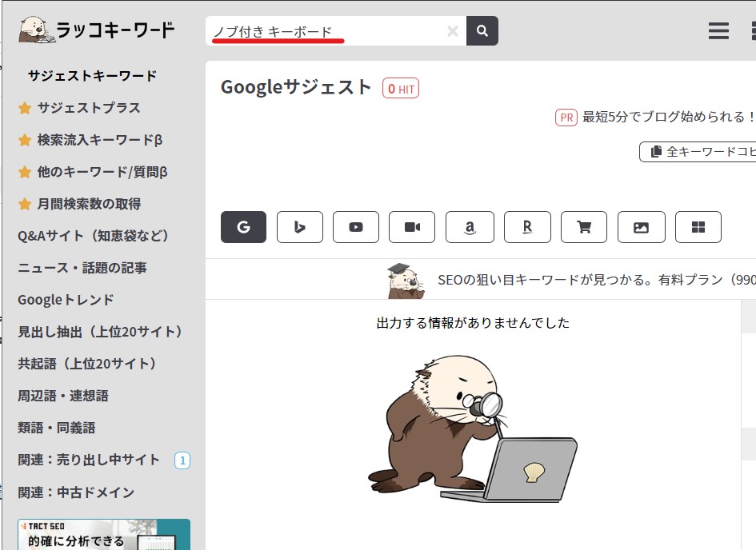Click the TACT SEO advertisement banner

pyautogui.click(x=104, y=535)
